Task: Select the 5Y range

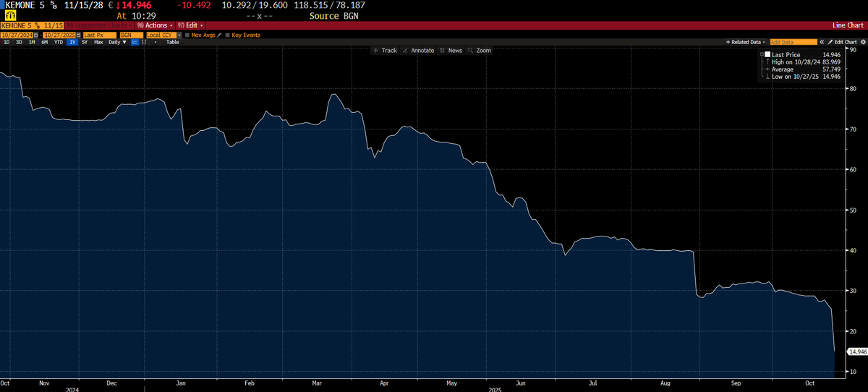Action: pyautogui.click(x=85, y=42)
